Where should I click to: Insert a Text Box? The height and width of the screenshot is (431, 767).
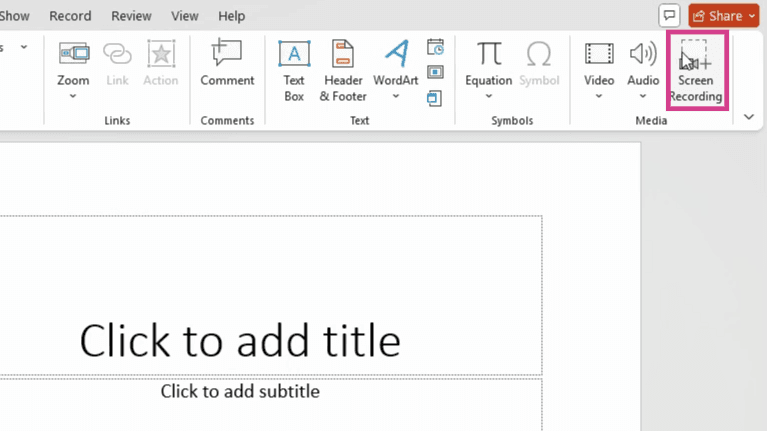(294, 70)
